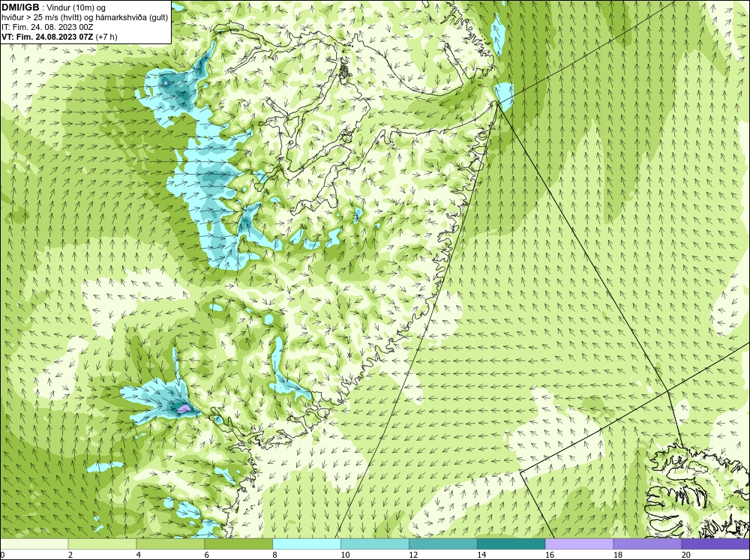The image size is (750, 560).
Task: Click the legend label '8'
Action: pos(275,555)
